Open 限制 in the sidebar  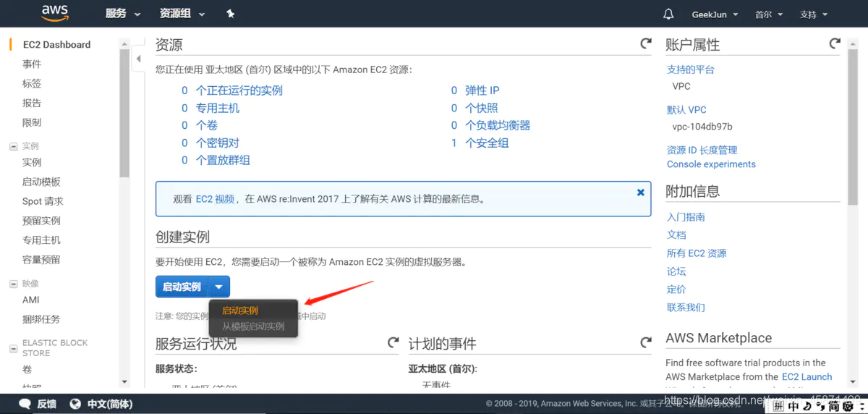click(x=32, y=122)
